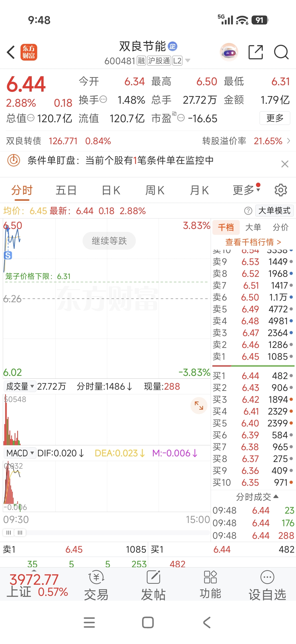
Task: Open the 发帖 post icon
Action: pyautogui.click(x=153, y=585)
